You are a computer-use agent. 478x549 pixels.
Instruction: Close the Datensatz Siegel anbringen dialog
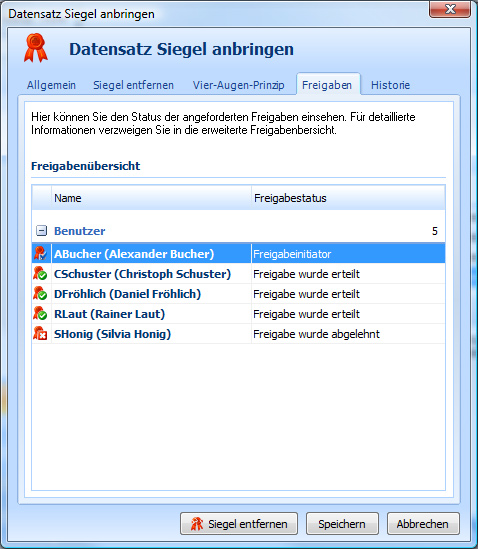click(450, 9)
